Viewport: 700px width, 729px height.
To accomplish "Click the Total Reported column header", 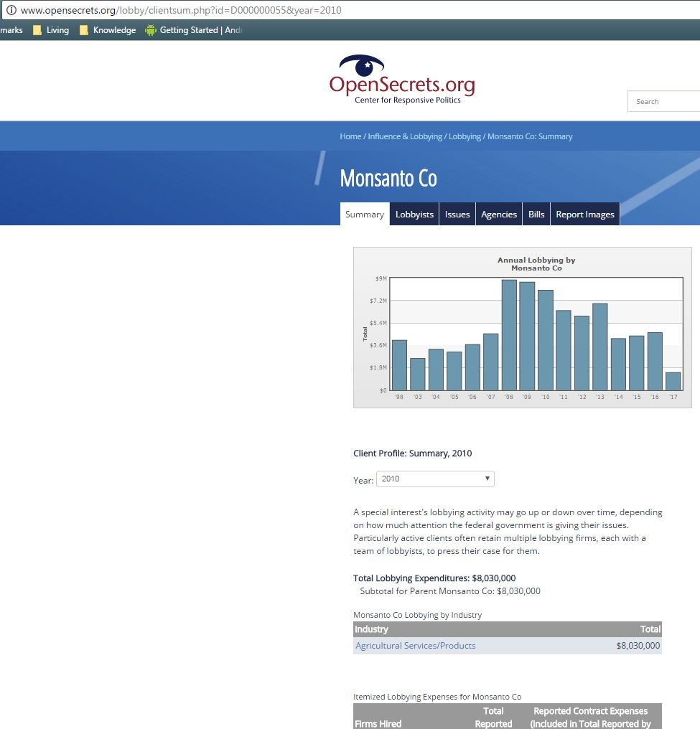I will click(493, 717).
